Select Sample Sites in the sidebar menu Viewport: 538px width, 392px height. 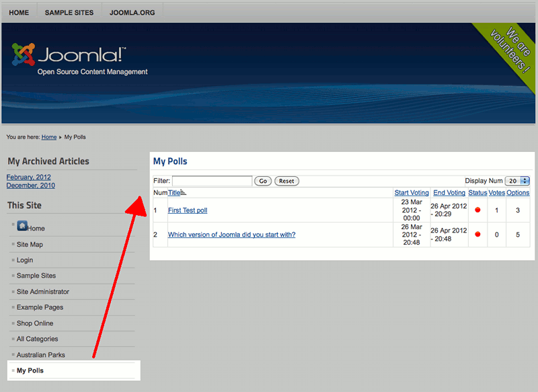tap(36, 276)
